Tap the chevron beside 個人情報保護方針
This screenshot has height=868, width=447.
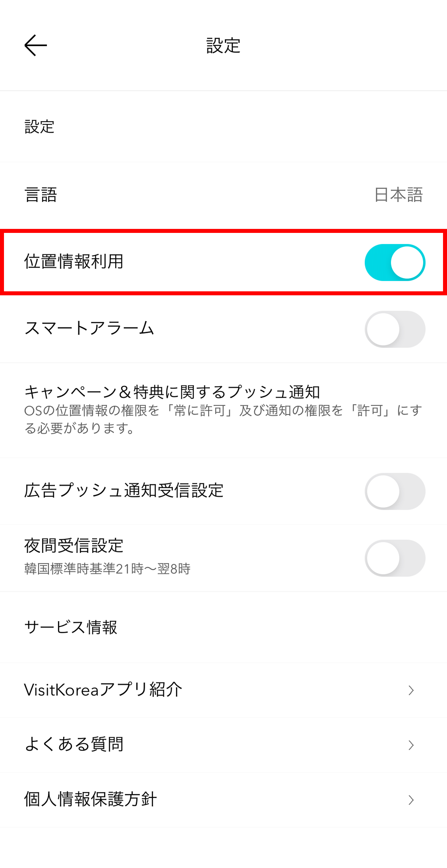coord(411,800)
